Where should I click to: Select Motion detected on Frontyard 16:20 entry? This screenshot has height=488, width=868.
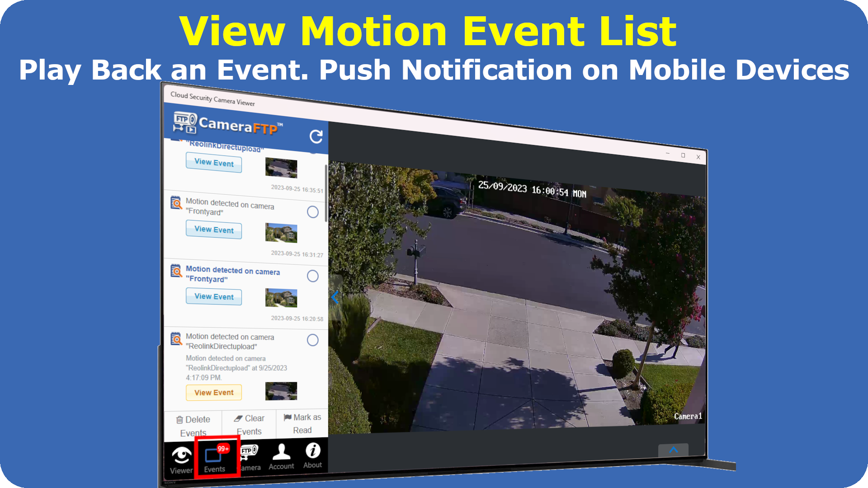click(x=232, y=275)
